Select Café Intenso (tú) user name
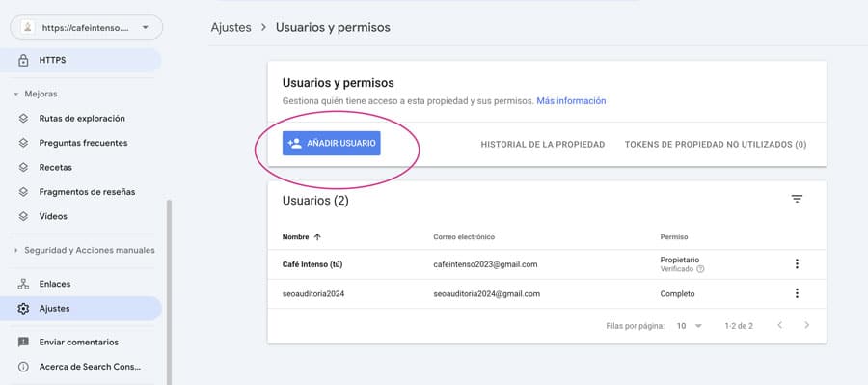 click(312, 264)
